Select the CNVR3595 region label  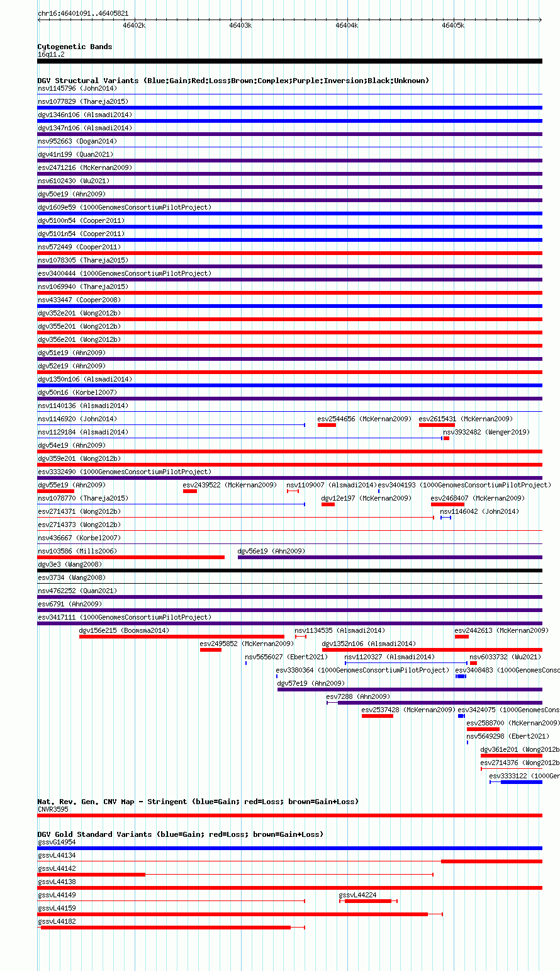(53, 809)
